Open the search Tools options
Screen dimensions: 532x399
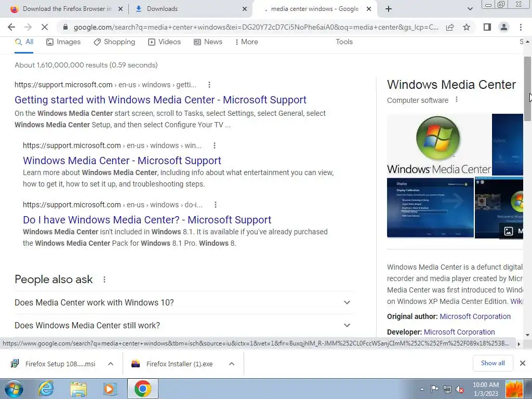[344, 42]
